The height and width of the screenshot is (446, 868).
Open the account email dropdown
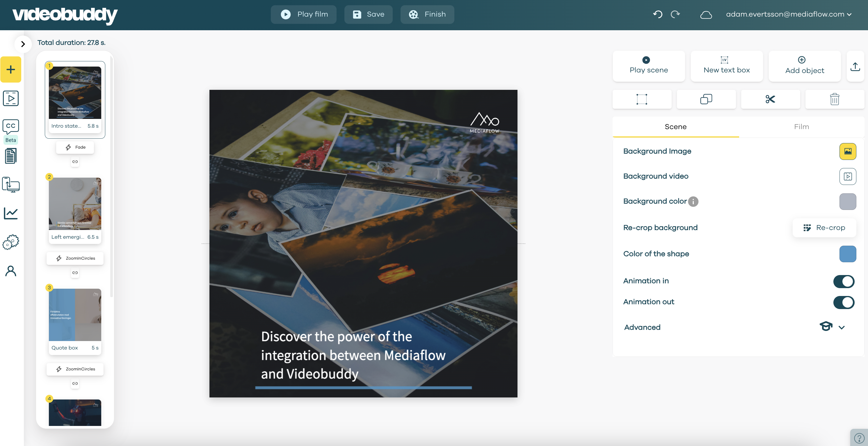[789, 14]
